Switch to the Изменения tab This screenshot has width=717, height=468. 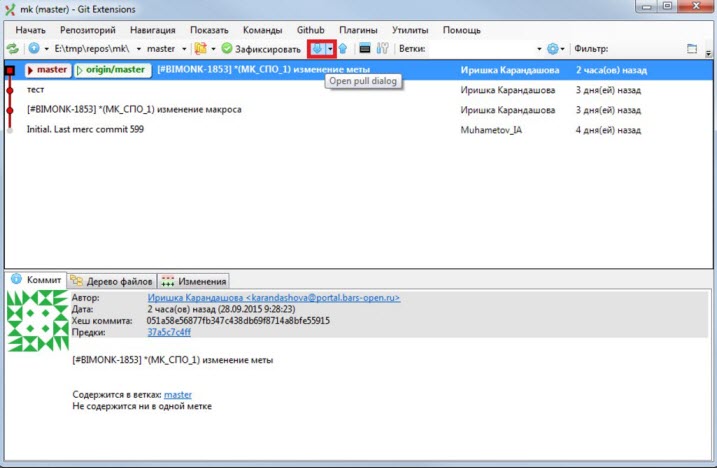coord(194,281)
